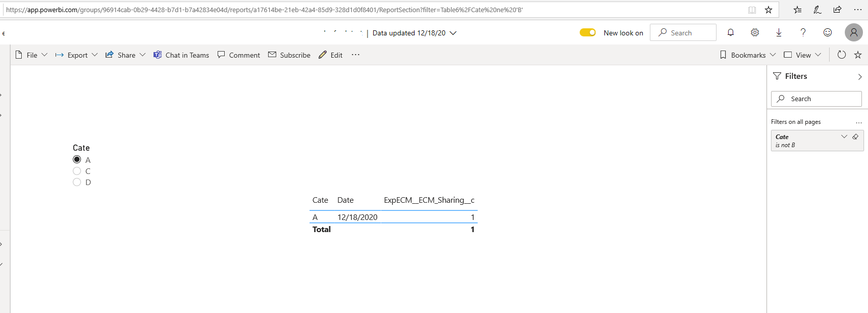Click the 12/18/2020 date cell
Image resolution: width=868 pixels, height=313 pixels.
coord(358,217)
